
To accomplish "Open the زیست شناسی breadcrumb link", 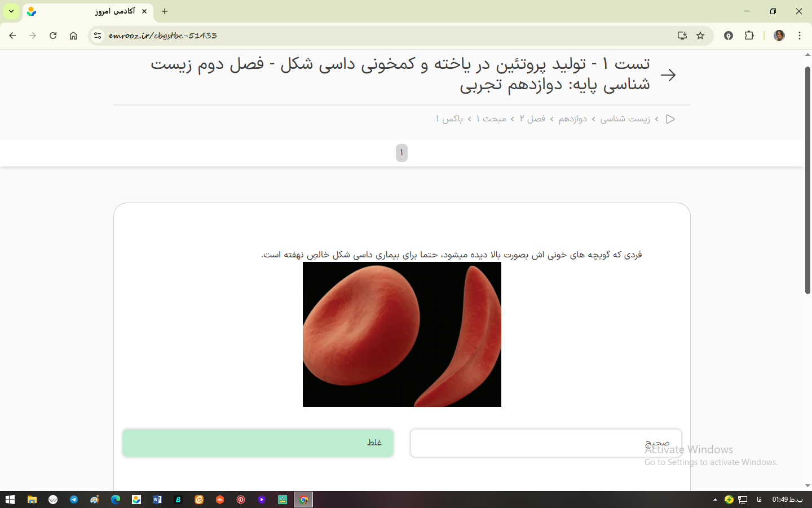I will 625,119.
